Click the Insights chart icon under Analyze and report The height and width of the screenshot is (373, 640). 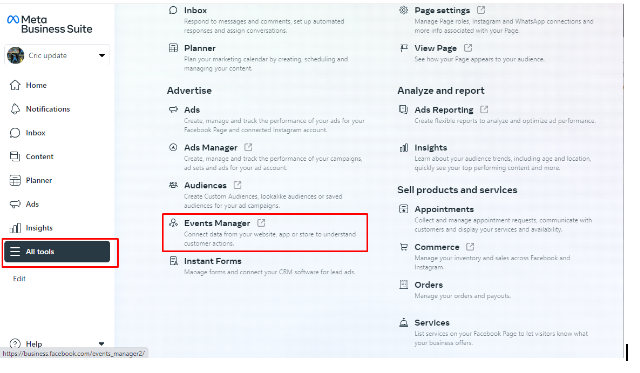404,147
